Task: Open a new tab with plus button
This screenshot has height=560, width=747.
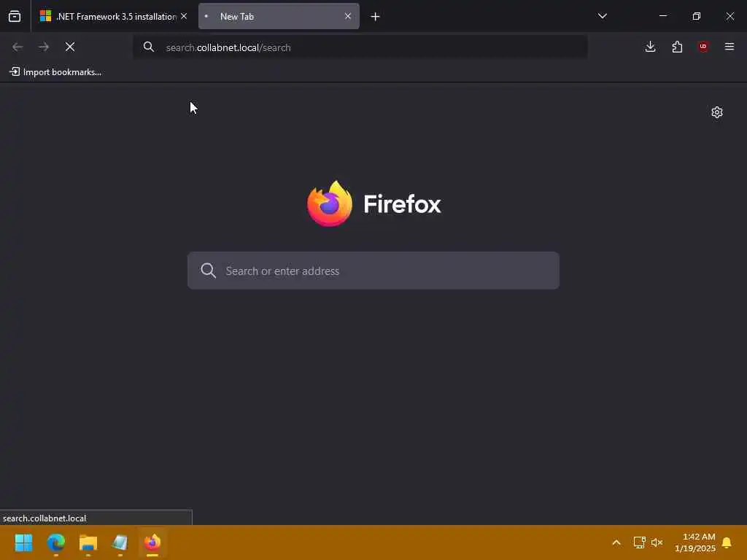Action: tap(376, 17)
